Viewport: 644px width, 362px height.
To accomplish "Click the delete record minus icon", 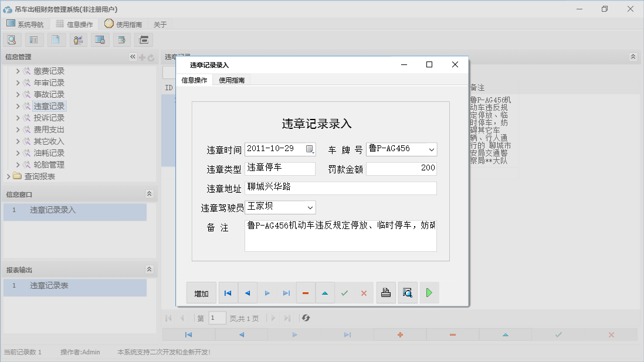I will click(x=306, y=292).
